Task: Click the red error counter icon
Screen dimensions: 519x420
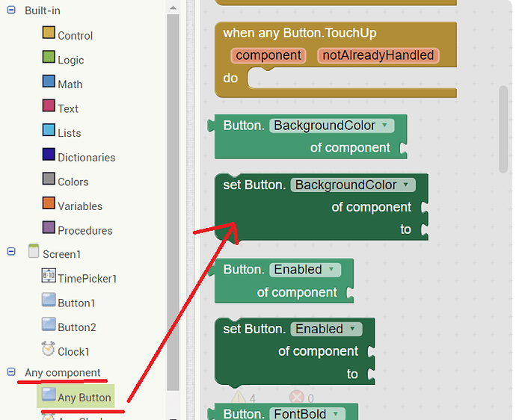Action: pos(297,398)
